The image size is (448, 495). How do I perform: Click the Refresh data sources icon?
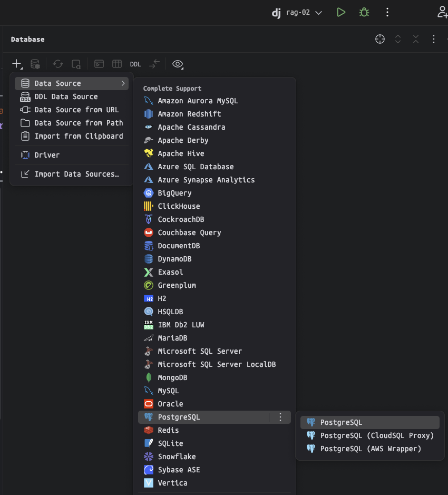57,64
